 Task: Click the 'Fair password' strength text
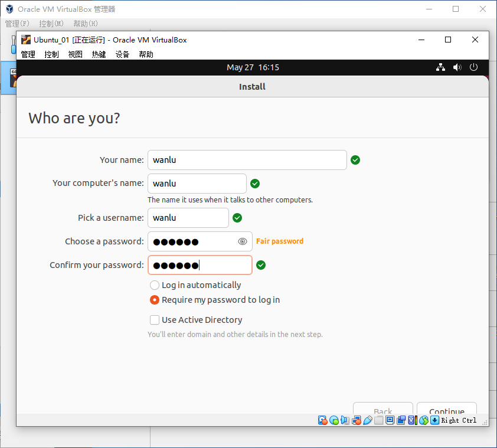click(x=280, y=241)
